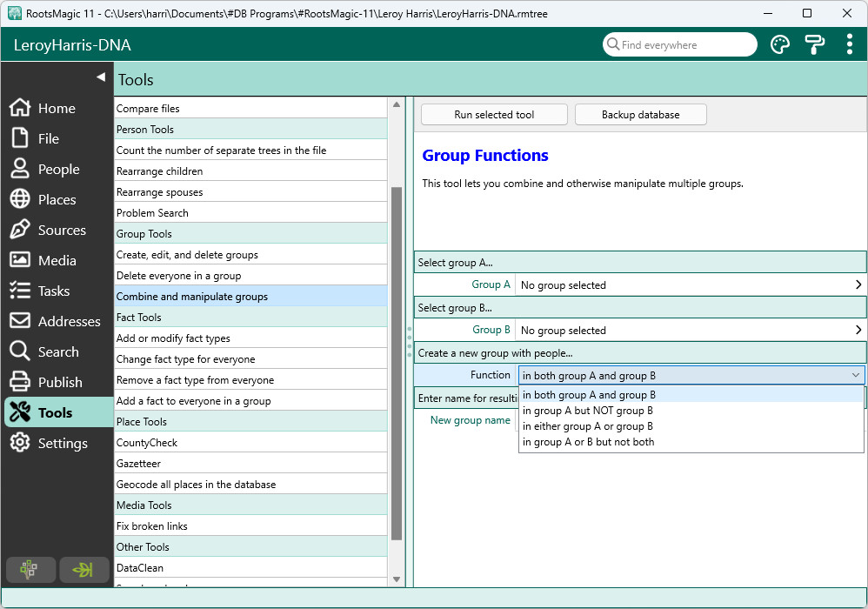868x609 pixels.
Task: Open the Media section in the sidebar
Action: point(57,261)
